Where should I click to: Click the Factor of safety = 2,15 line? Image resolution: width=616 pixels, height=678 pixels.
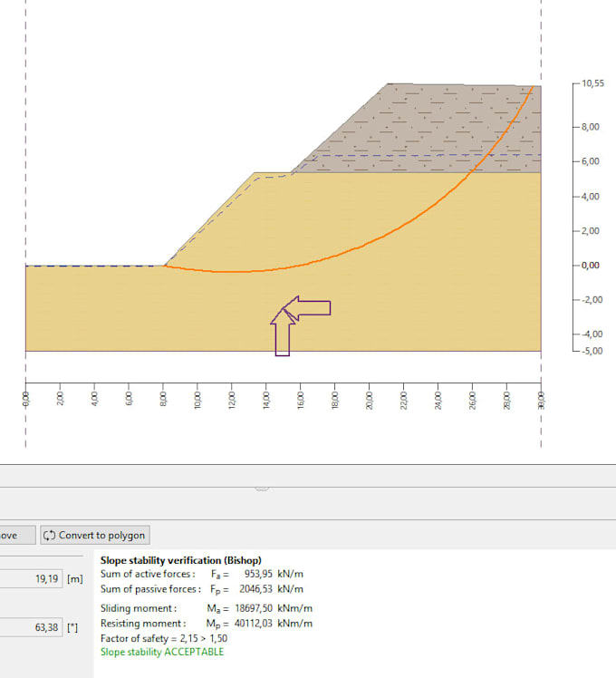[x=164, y=639]
